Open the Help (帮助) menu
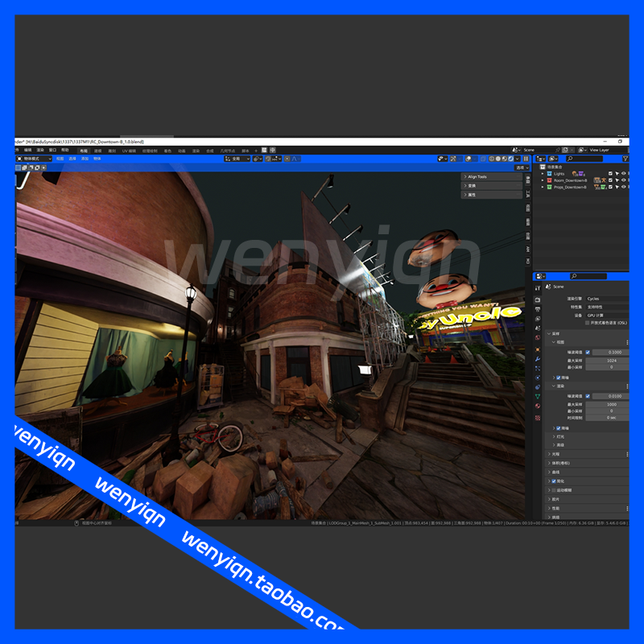Viewport: 644px width, 644px height. point(65,150)
